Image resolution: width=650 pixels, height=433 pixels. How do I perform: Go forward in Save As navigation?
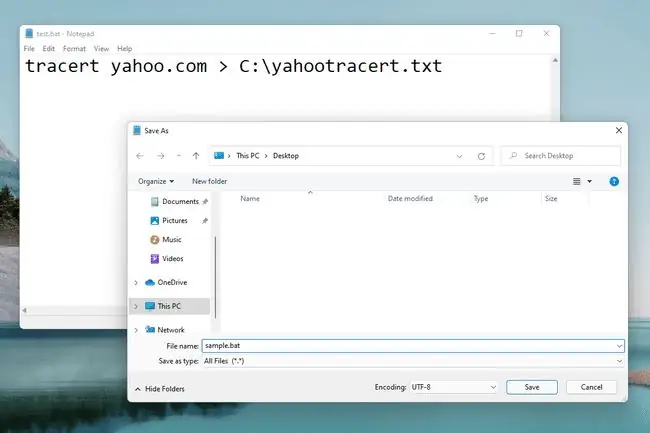pyautogui.click(x=161, y=156)
